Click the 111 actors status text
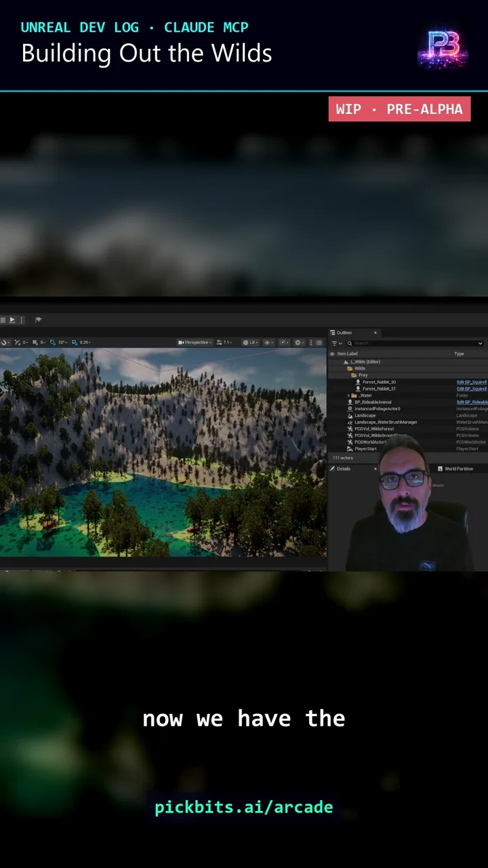Screen dimensions: 488x868 342,458
